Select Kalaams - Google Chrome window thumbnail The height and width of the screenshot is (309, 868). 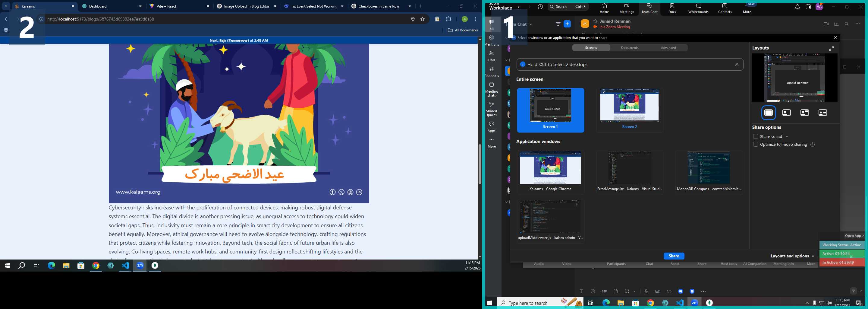(550, 172)
